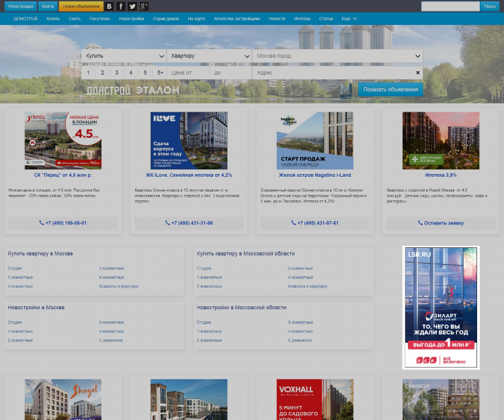This screenshot has width=504, height=420.
Task: Call phone +7 (495) 431-97-61
Action: click(315, 223)
